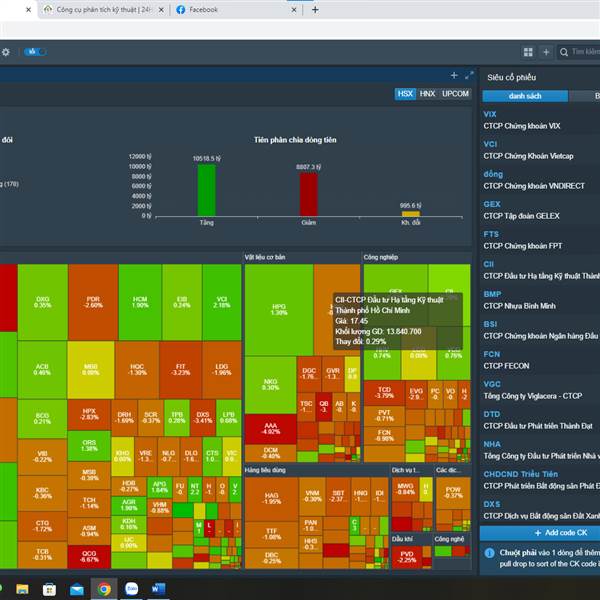Click the MWG heatmap tile

coord(405,489)
